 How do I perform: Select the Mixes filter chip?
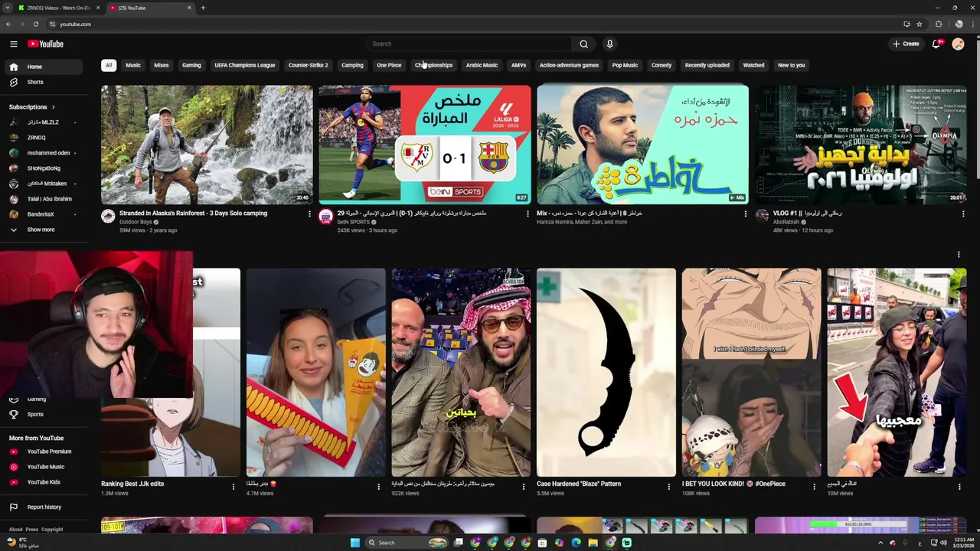point(162,65)
